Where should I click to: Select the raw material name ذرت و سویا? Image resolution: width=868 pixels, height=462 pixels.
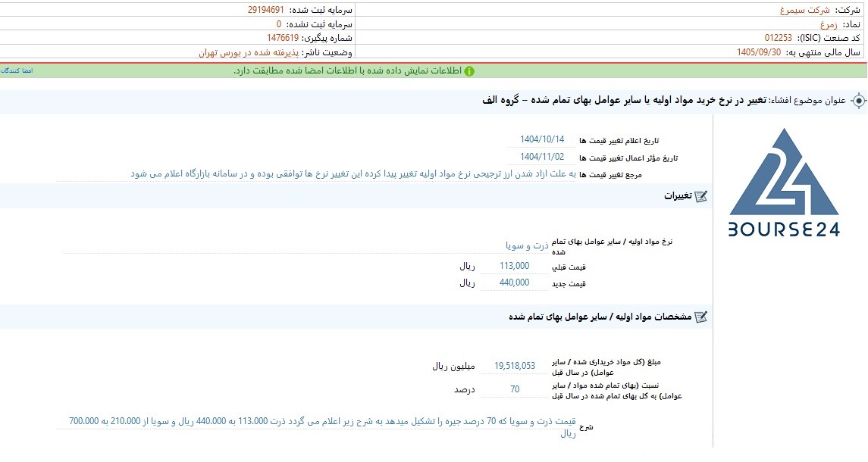pyautogui.click(x=526, y=245)
